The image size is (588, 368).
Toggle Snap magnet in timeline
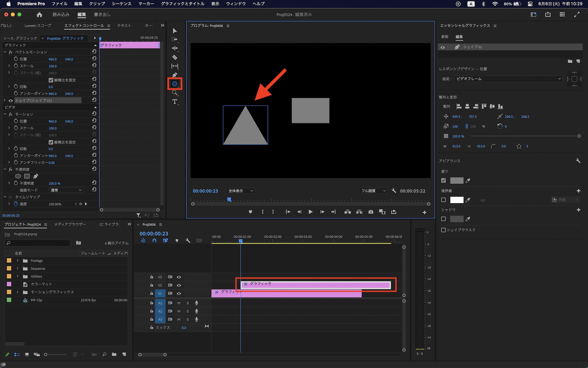coord(154,241)
